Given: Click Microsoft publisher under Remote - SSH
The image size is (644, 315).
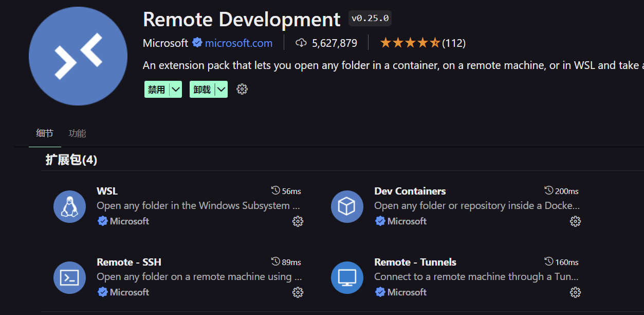Looking at the screenshot, I should coord(130,292).
